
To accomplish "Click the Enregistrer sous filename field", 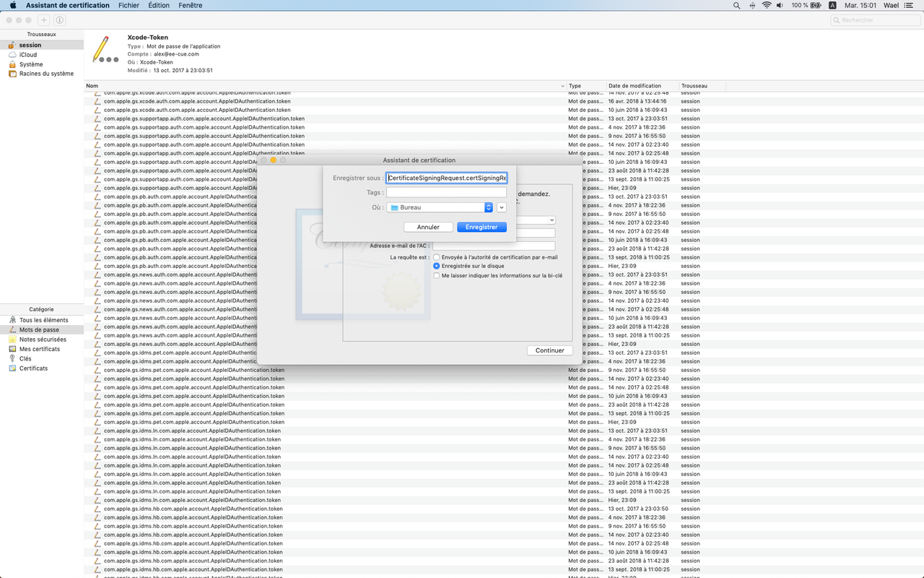I will (x=446, y=178).
